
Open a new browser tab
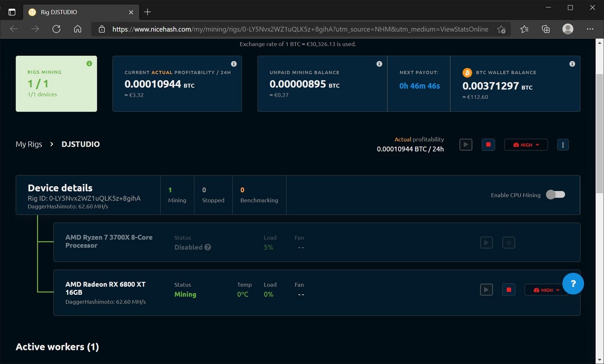pyautogui.click(x=148, y=12)
